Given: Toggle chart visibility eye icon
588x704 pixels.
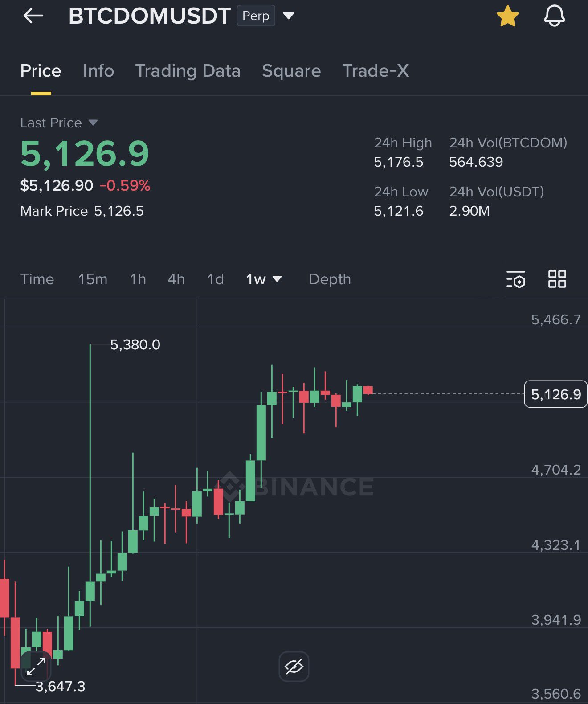Looking at the screenshot, I should click(294, 667).
